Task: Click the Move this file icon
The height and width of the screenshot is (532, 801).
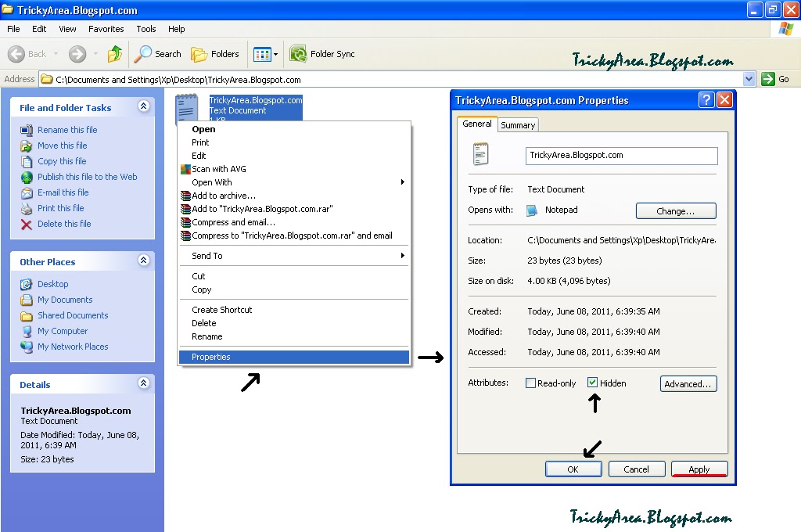Action: tap(27, 146)
